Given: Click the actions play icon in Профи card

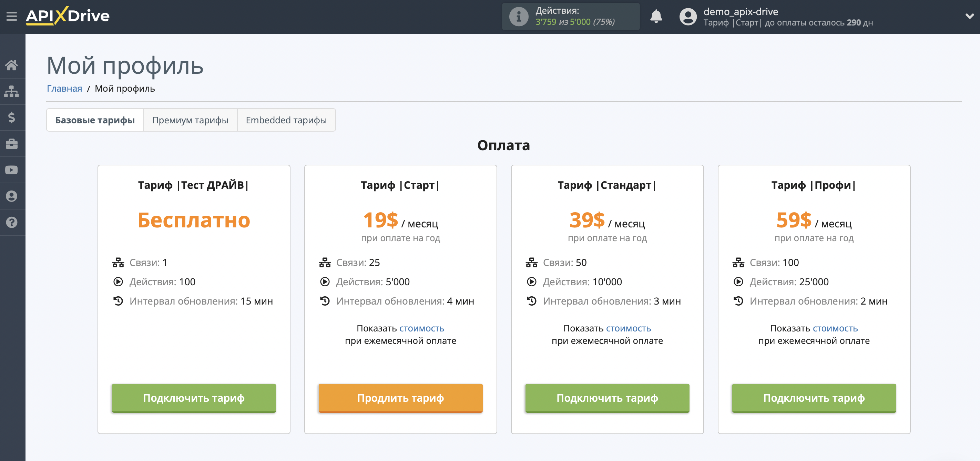Looking at the screenshot, I should coord(738,282).
